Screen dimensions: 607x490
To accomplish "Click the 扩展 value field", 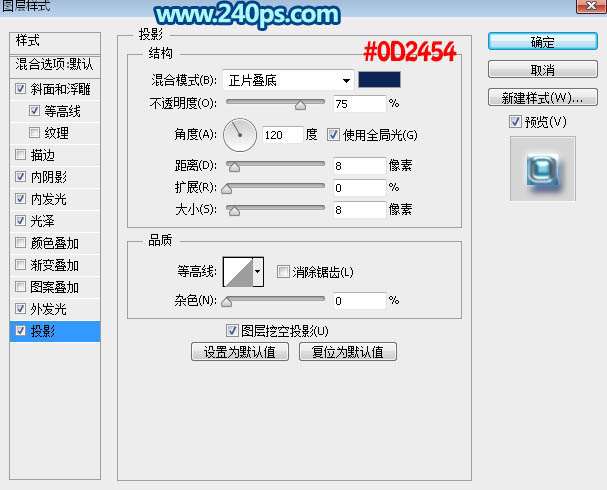I will (x=359, y=188).
